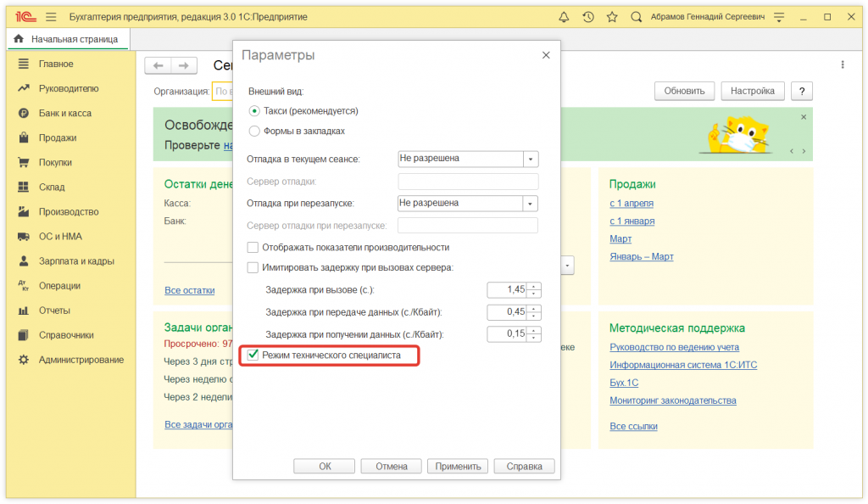The height and width of the screenshot is (504, 868).
Task: Expand Отладка при перезапуске dropdown
Action: click(531, 204)
